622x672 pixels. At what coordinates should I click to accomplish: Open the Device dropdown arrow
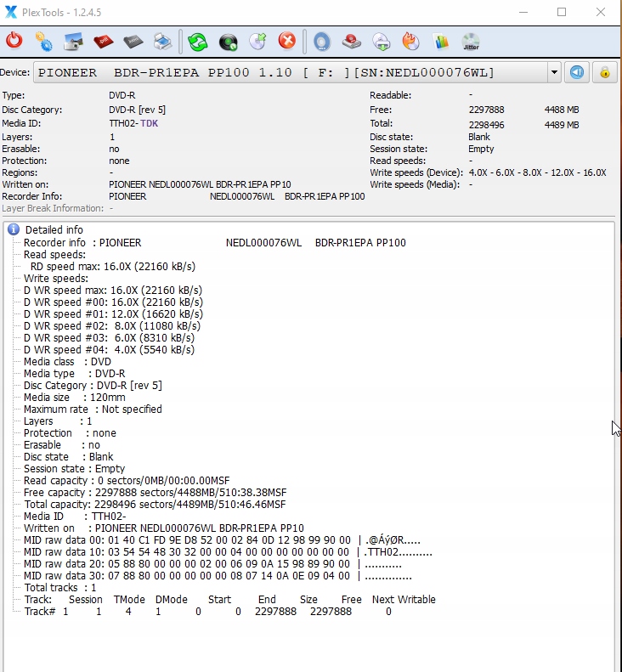click(554, 72)
